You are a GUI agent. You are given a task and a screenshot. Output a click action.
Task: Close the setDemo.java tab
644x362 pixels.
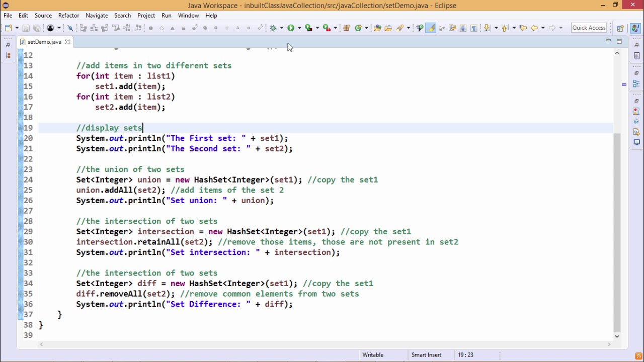[67, 42]
